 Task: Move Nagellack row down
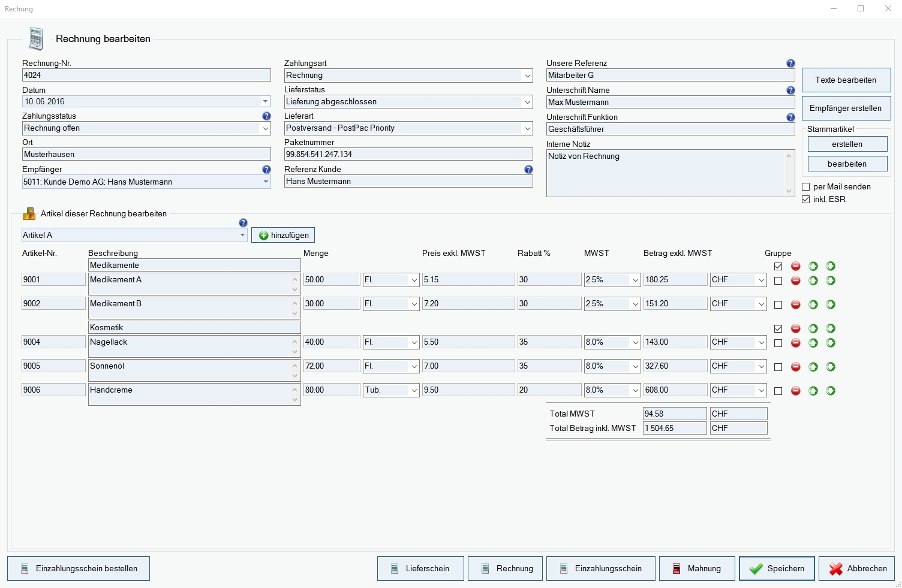click(831, 343)
